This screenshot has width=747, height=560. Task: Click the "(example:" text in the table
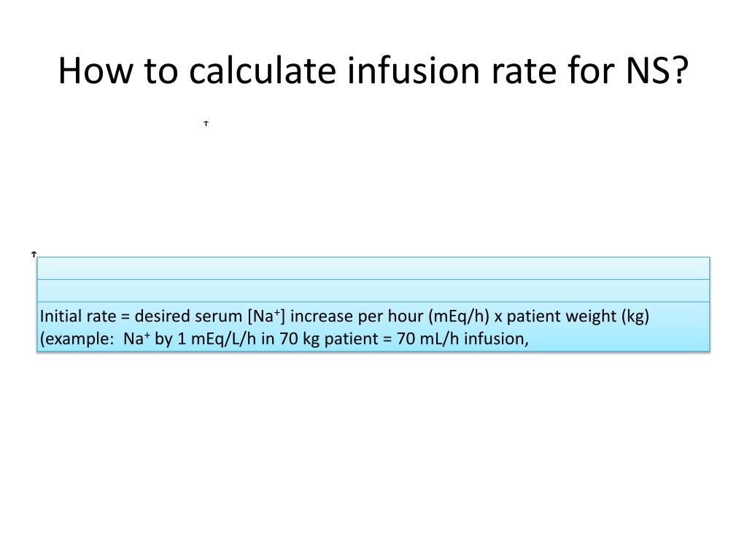tap(76, 338)
